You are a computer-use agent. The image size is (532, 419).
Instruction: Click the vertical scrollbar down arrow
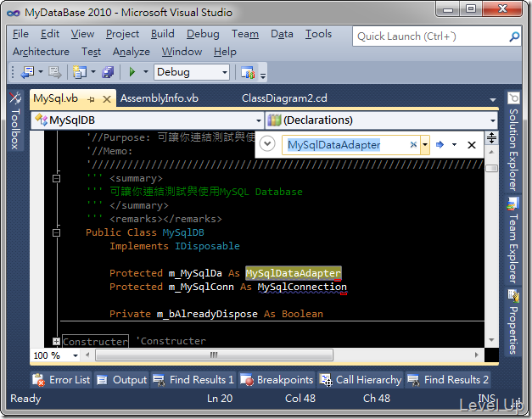coord(491,340)
